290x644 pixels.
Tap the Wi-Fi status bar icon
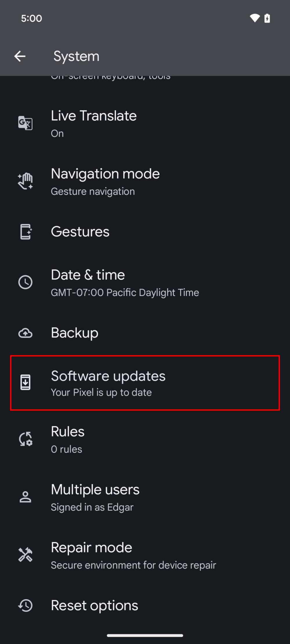point(255,18)
